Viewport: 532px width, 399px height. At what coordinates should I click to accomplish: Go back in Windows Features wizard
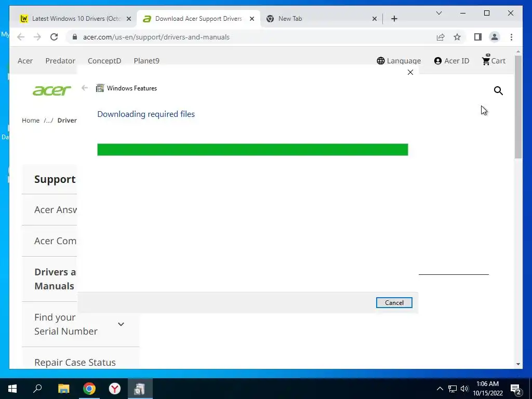(x=85, y=88)
